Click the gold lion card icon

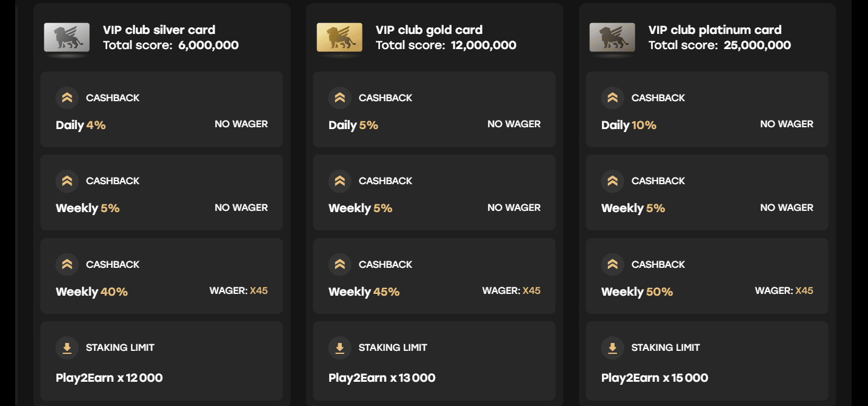tap(339, 38)
